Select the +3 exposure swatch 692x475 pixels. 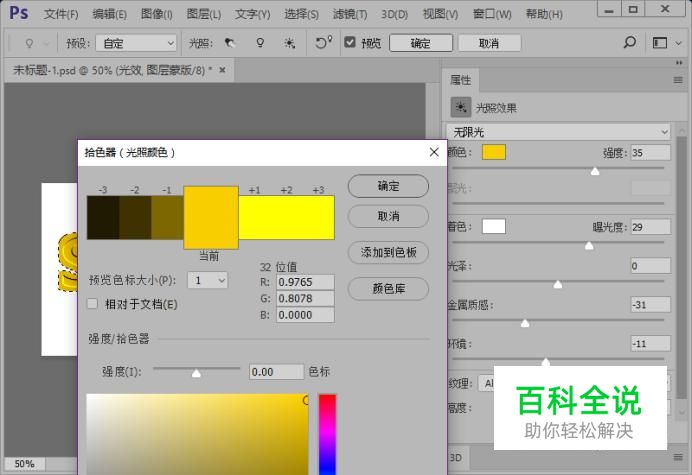[319, 217]
